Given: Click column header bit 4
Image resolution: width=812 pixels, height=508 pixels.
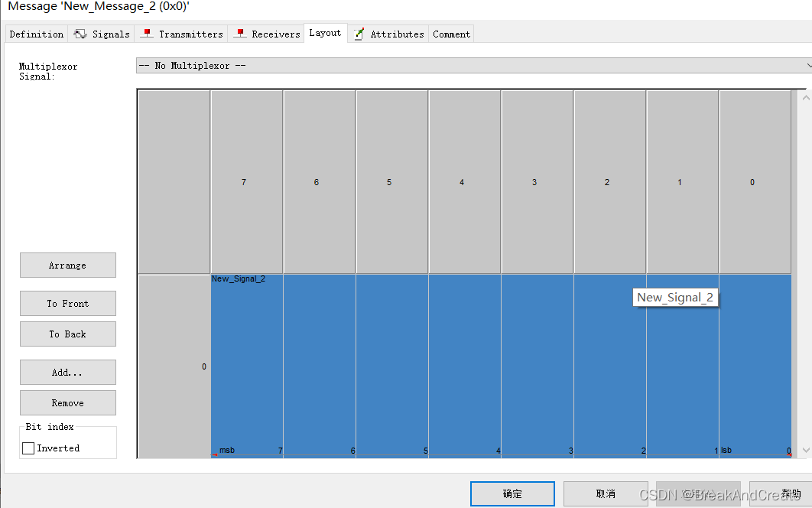Looking at the screenshot, I should click(x=465, y=182).
